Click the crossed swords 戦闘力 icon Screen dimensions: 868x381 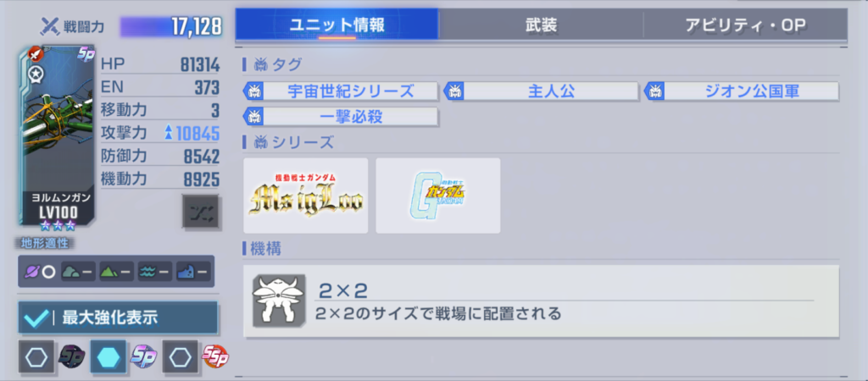pos(50,25)
